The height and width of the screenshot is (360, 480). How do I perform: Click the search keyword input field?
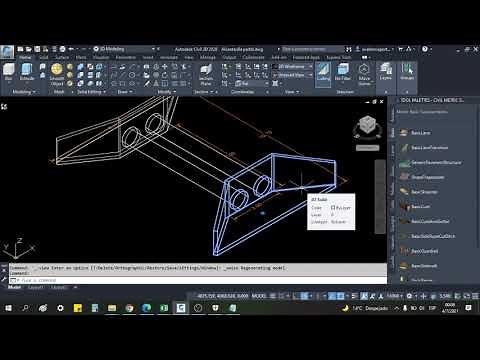click(x=312, y=49)
